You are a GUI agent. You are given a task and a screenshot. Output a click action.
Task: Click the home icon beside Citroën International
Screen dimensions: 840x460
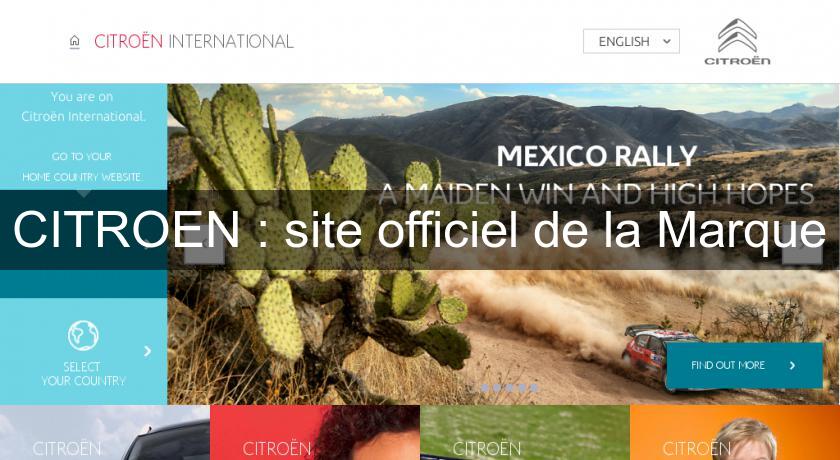tap(74, 42)
